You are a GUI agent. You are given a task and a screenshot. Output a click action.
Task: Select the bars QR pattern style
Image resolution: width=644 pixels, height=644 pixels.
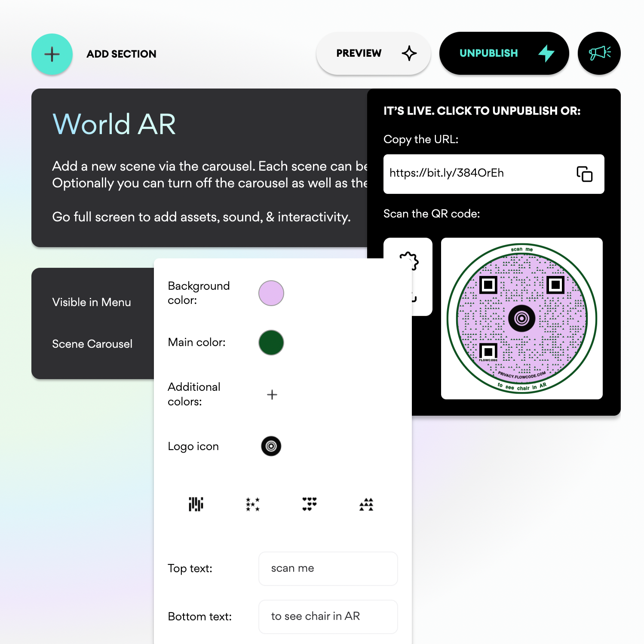pyautogui.click(x=196, y=504)
